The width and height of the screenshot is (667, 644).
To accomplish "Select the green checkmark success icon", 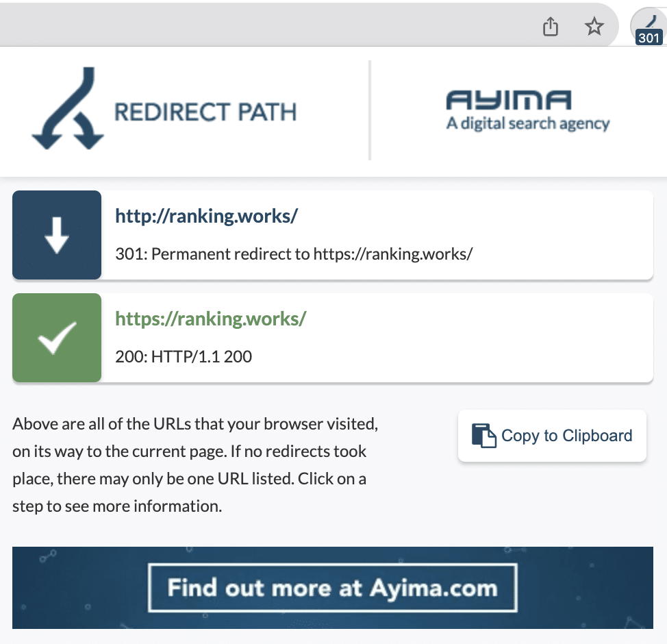I will 57,338.
